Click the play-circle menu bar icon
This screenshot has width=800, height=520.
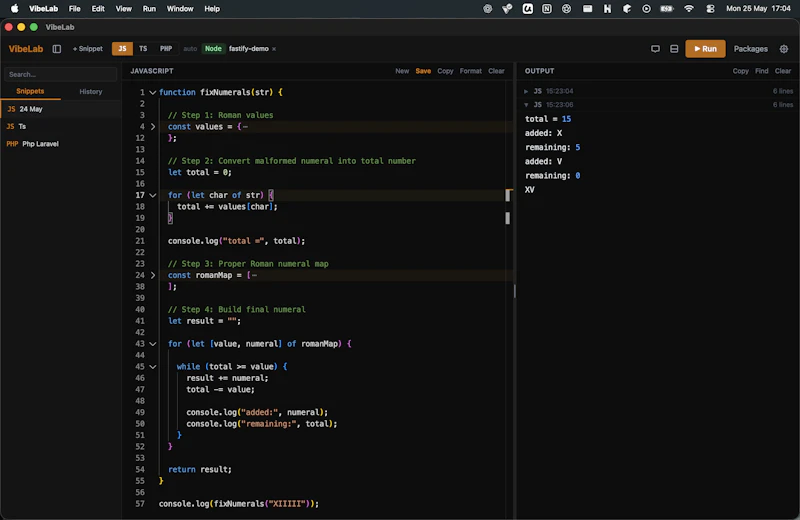click(646, 9)
